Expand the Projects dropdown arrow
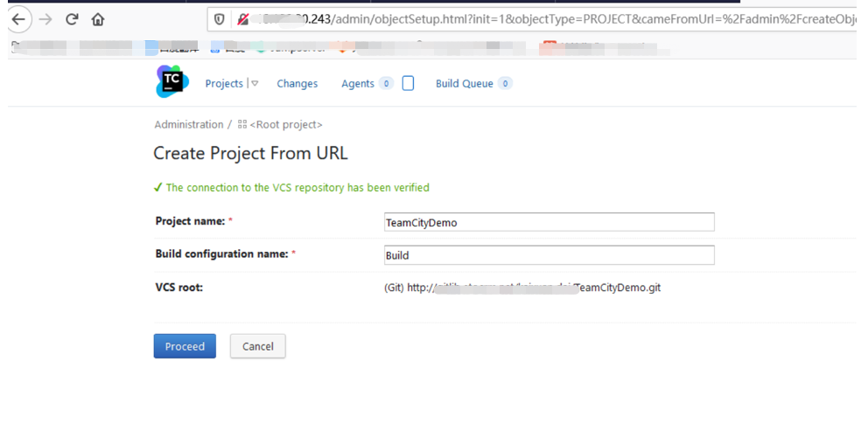The width and height of the screenshot is (868, 438). click(x=255, y=84)
